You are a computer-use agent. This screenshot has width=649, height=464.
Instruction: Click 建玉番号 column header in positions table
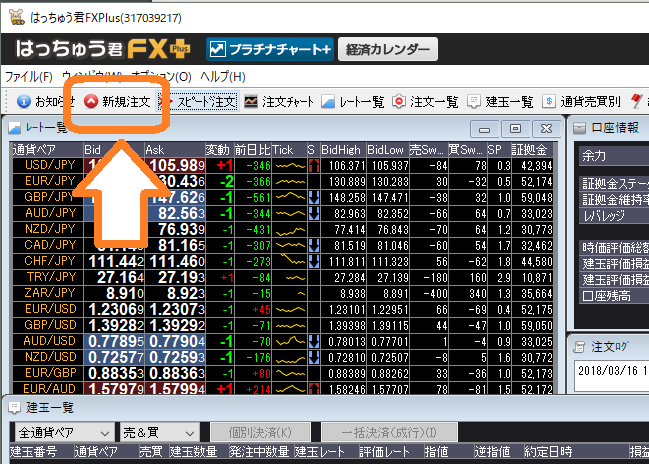coord(41,452)
